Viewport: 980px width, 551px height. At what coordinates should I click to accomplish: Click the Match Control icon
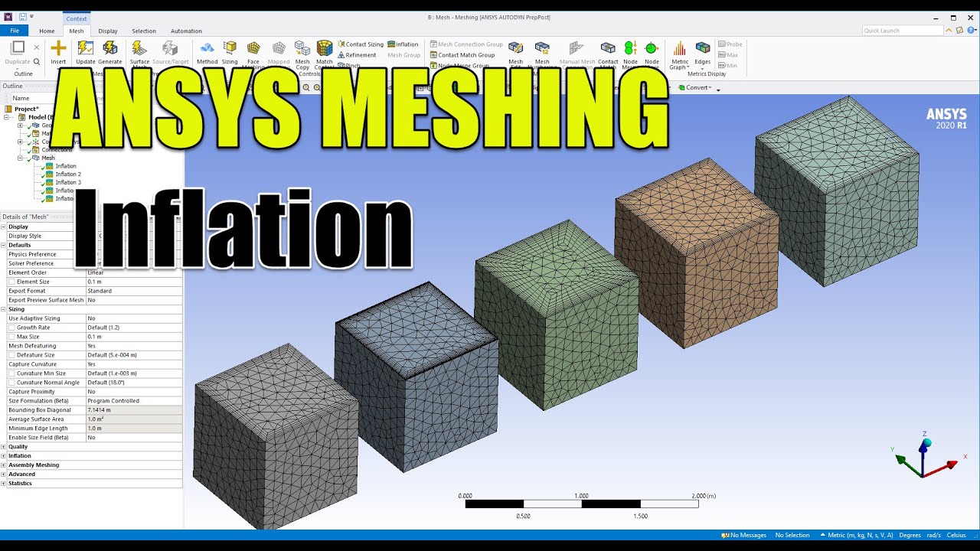click(x=325, y=48)
